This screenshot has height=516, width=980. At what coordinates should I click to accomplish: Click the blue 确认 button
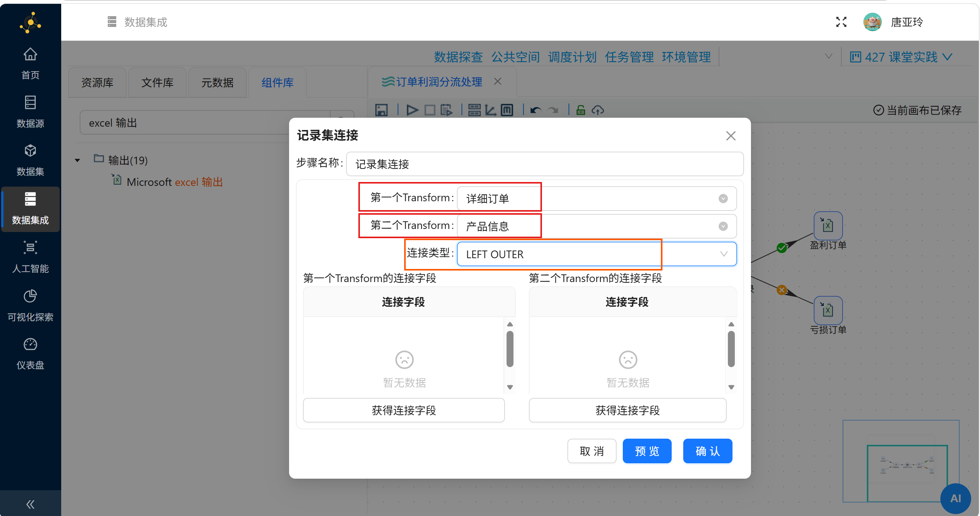707,451
